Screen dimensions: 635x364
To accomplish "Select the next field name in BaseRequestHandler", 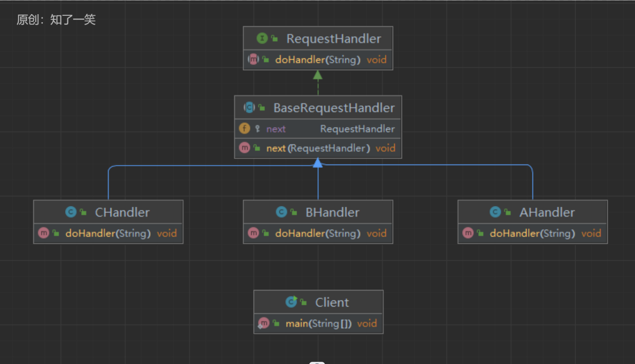I will 276,129.
